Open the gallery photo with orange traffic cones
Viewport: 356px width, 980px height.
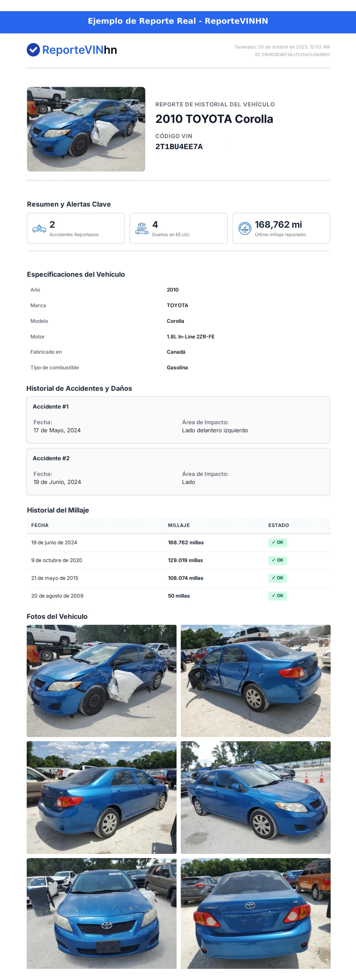tap(255, 797)
